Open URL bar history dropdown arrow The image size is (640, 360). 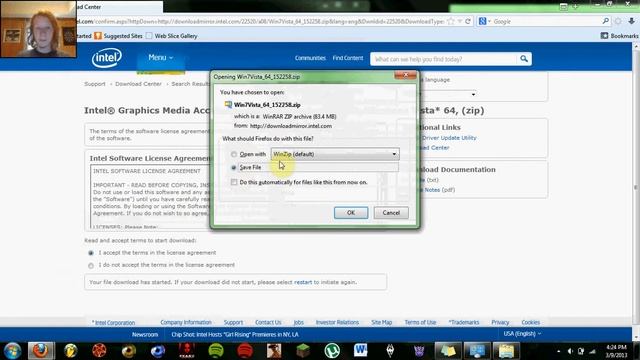tap(460, 21)
